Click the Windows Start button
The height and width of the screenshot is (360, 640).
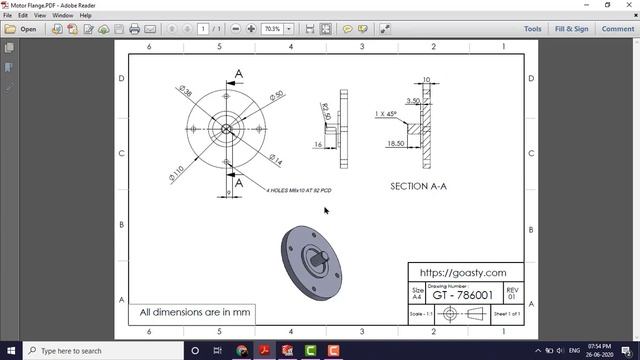[11, 351]
